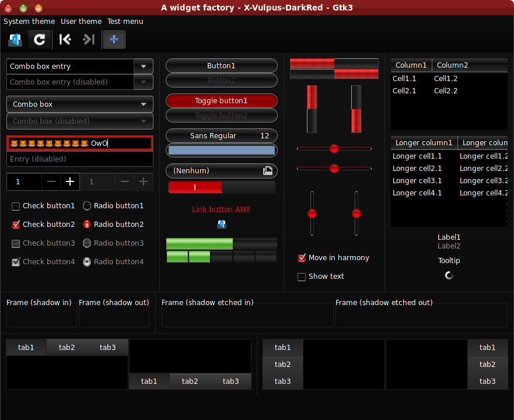Click the active spin box value field
Viewport: 514px width, 420px height.
coord(25,181)
